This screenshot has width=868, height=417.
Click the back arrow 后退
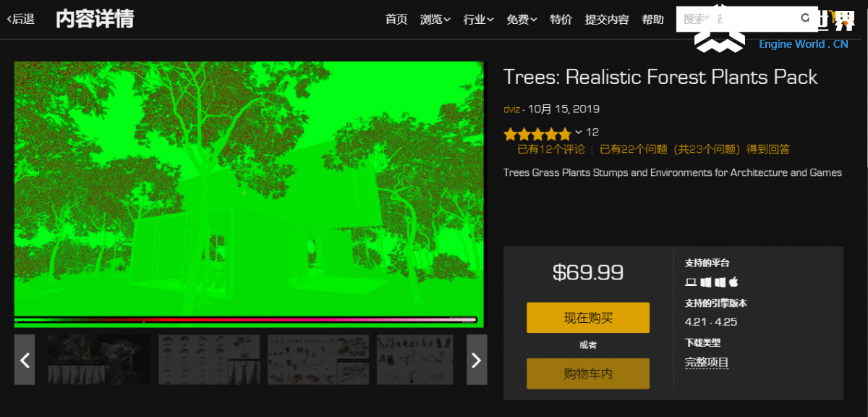(21, 20)
